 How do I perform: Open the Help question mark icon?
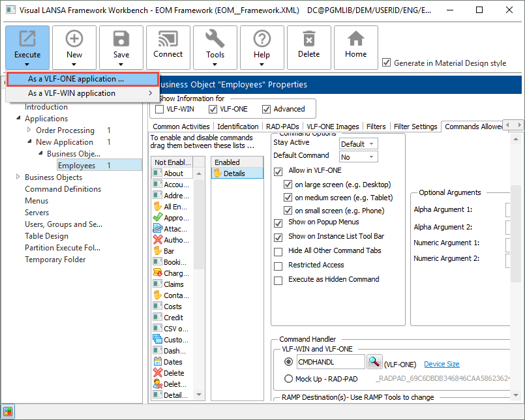[x=262, y=38]
